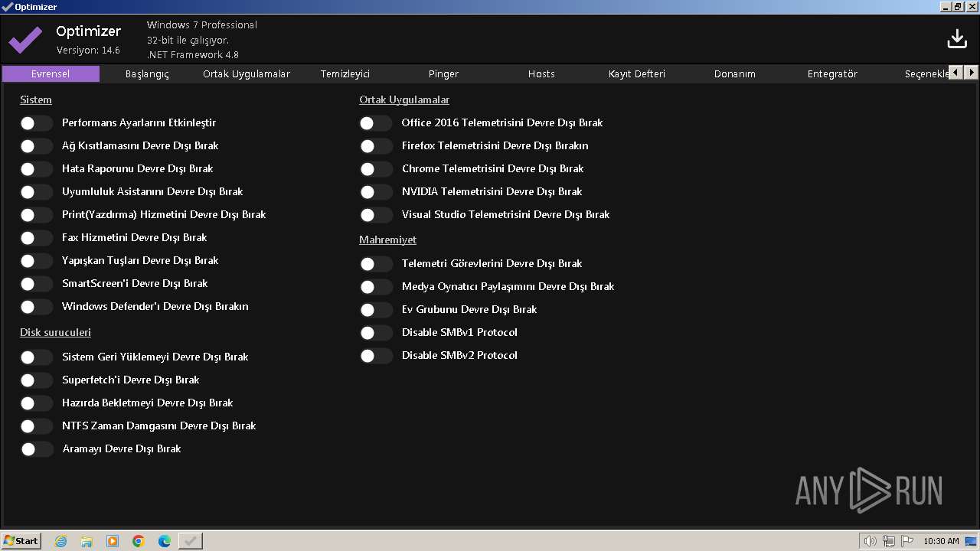The height and width of the screenshot is (551, 980).
Task: Select Optimizer app in taskbar
Action: pos(191,541)
